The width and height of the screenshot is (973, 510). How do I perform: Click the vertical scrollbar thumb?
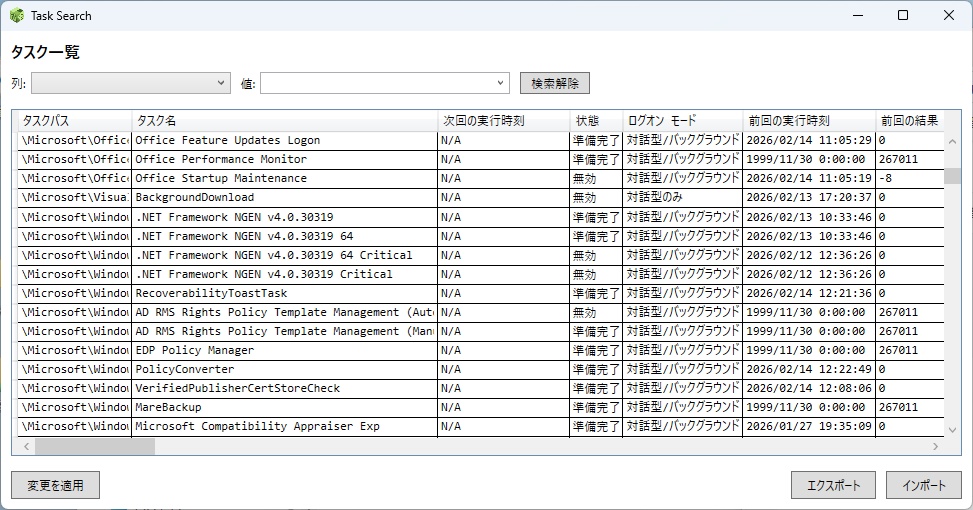tap(953, 176)
